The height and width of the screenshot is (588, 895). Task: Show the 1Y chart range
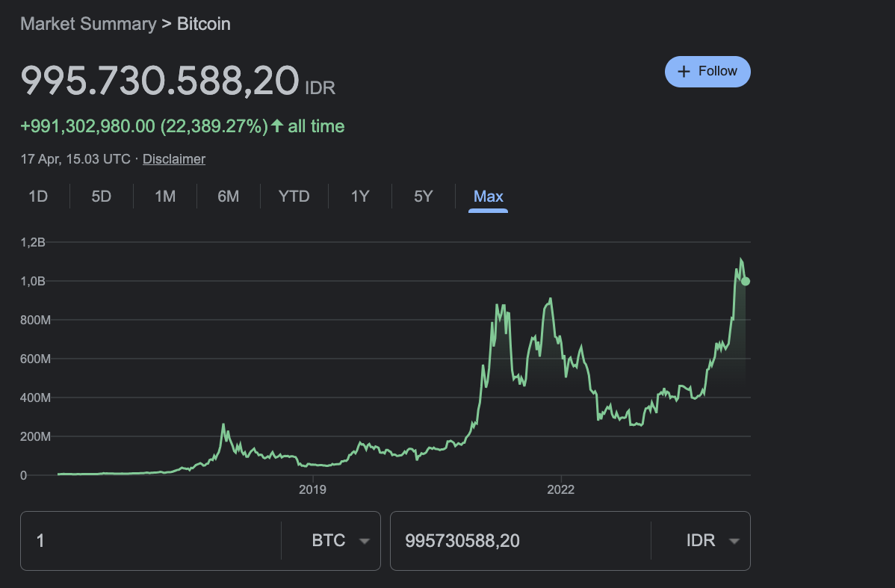pos(360,196)
